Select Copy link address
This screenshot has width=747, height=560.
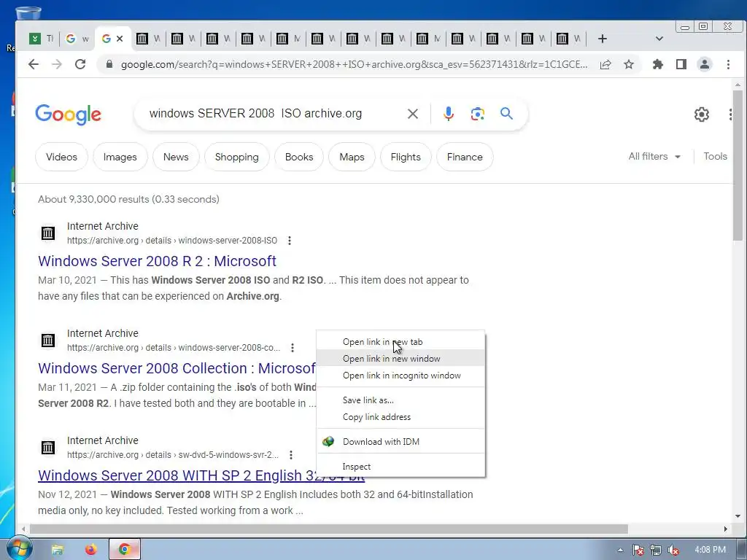tap(400, 416)
